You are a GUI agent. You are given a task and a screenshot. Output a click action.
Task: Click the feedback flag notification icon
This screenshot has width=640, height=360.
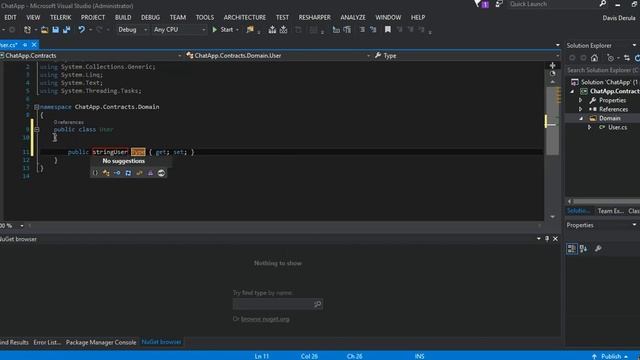[x=478, y=4]
